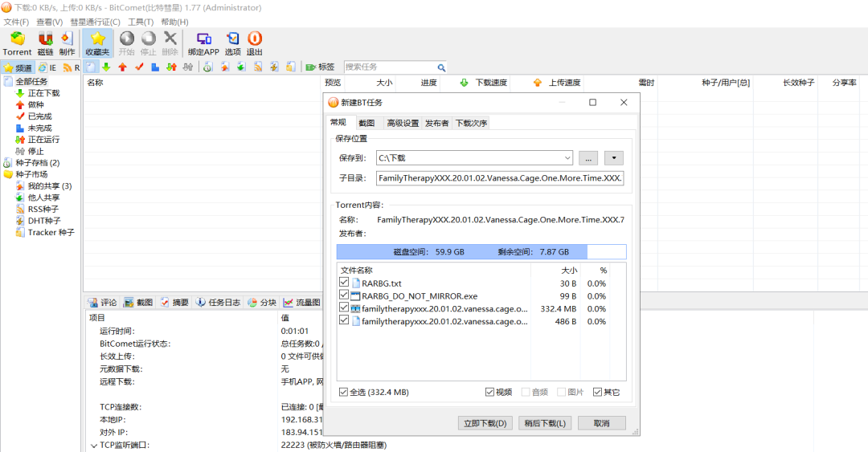Uncheck RARBG_DO_NOT_MIRROR.exe checkbox
This screenshot has height=452, width=868.
tap(344, 295)
